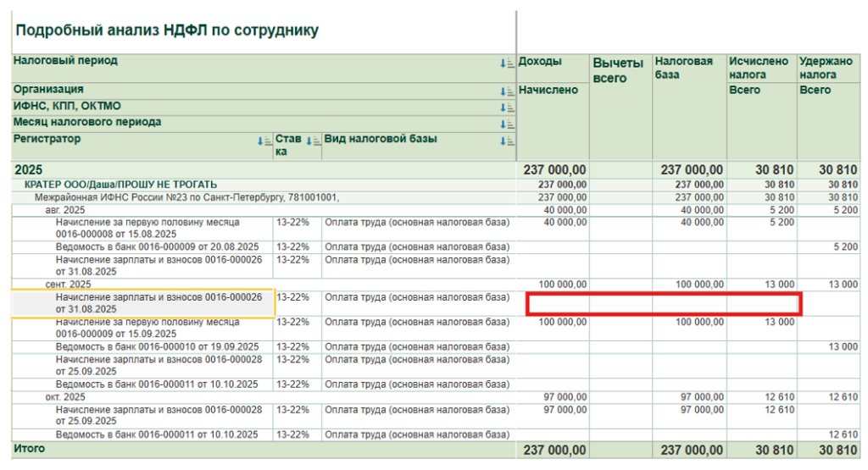This screenshot has height=470, width=868.
Task: Open Начисление за первую половину месяца 0016-000008
Action: point(147,228)
